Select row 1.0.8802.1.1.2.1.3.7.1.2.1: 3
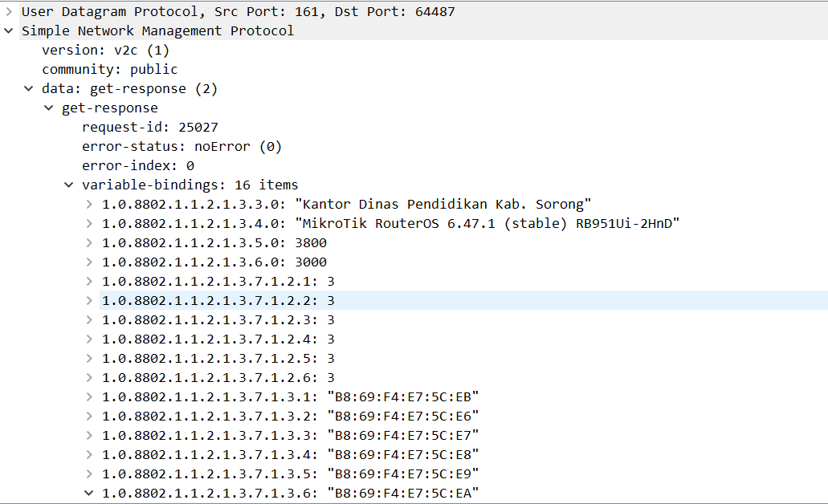The height and width of the screenshot is (504, 828). pyautogui.click(x=218, y=281)
